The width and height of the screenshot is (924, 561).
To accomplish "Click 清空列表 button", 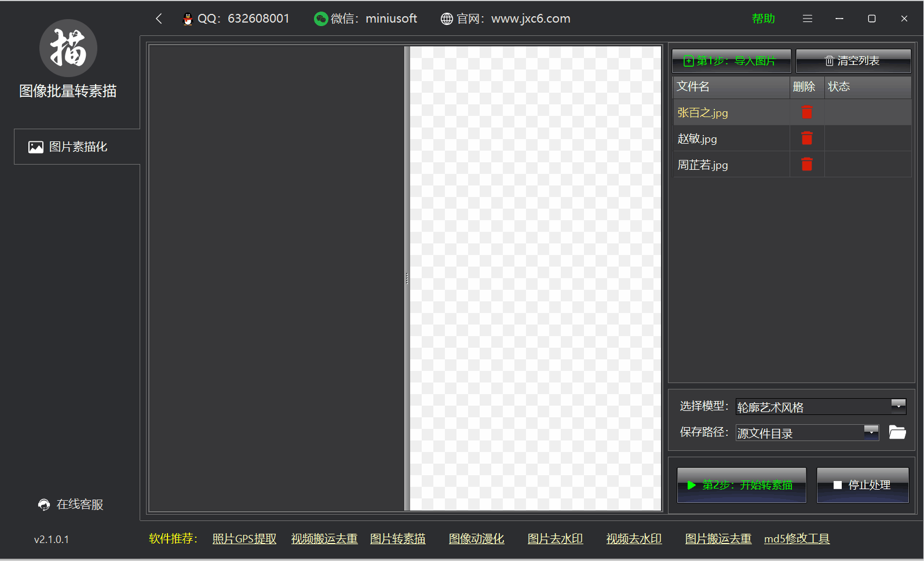I will 853,61.
